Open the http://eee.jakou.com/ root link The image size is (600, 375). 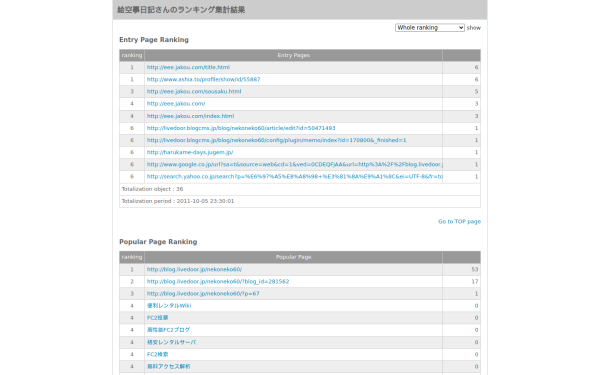point(176,104)
